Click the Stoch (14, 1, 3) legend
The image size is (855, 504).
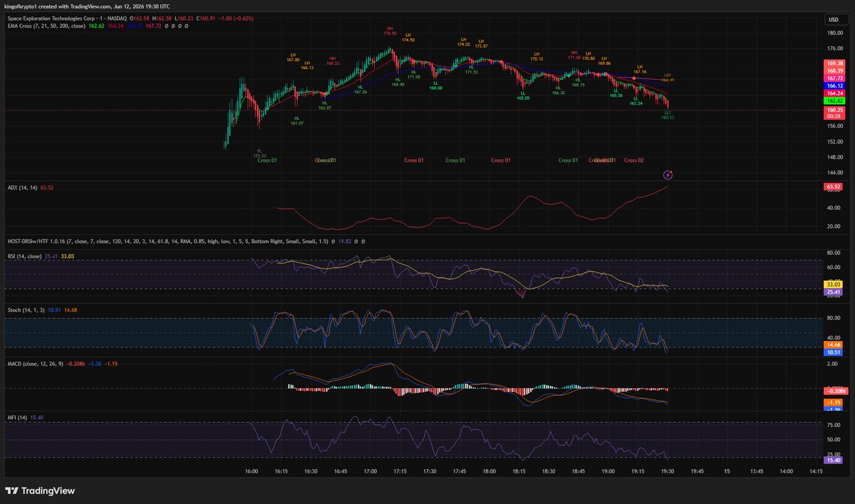(x=25, y=310)
